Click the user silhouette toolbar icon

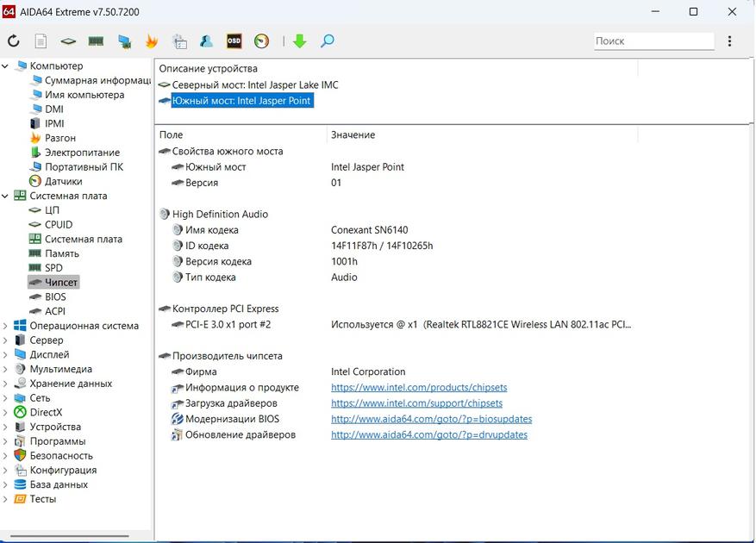(x=206, y=41)
